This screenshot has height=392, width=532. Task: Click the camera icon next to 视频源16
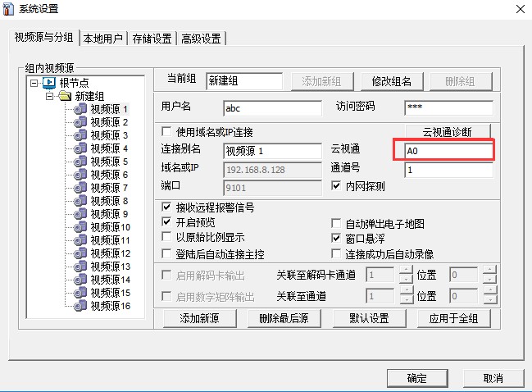80,306
